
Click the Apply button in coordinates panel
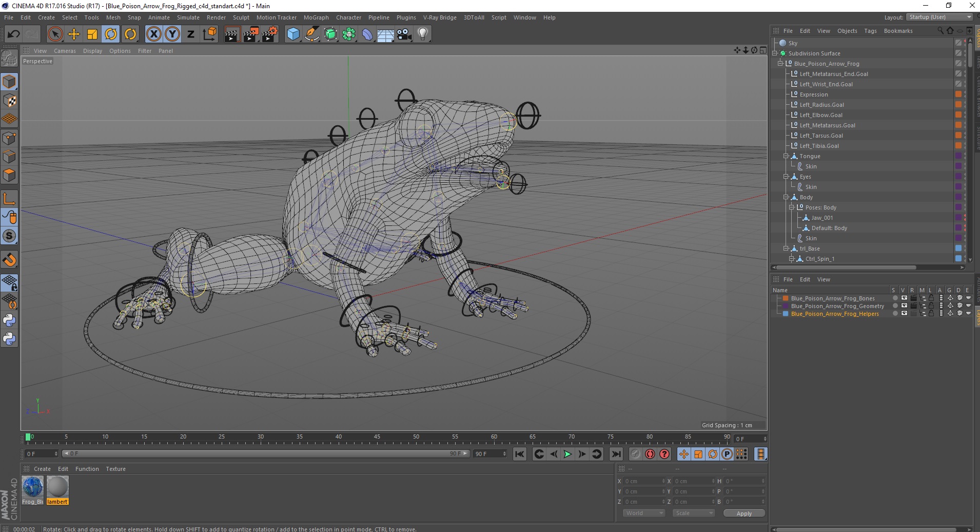click(x=744, y=514)
